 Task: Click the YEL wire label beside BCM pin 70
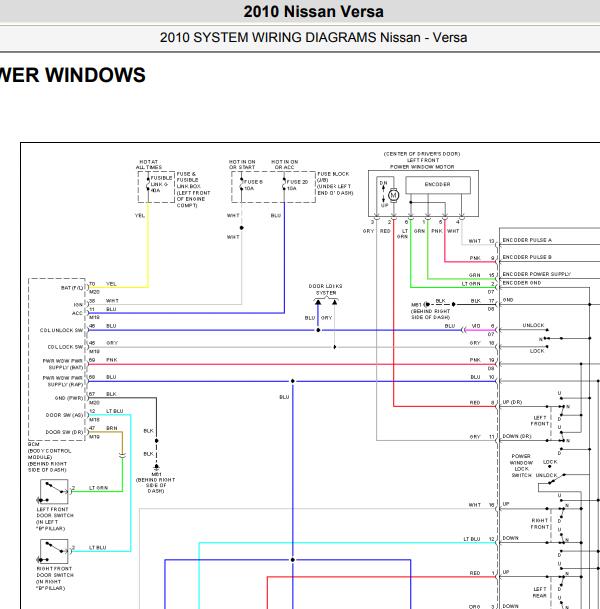pos(111,284)
